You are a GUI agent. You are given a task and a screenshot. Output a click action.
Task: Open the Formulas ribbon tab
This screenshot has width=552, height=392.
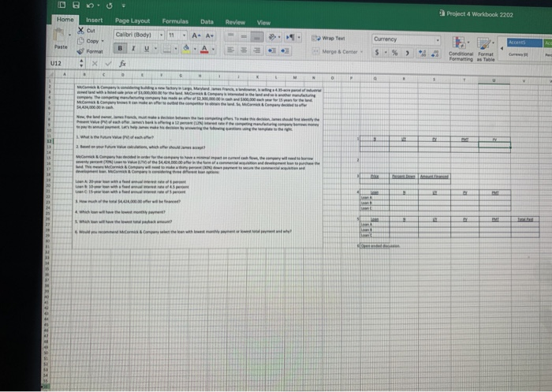coord(175,21)
